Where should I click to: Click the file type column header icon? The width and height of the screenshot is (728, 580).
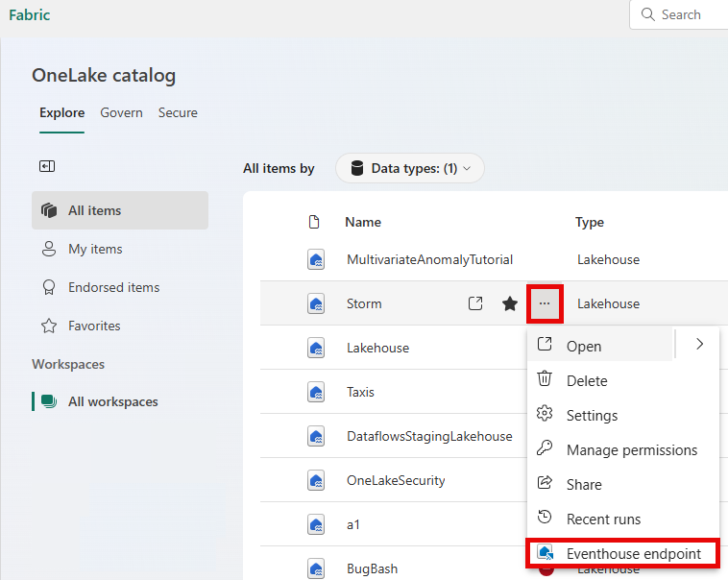pyautogui.click(x=314, y=222)
